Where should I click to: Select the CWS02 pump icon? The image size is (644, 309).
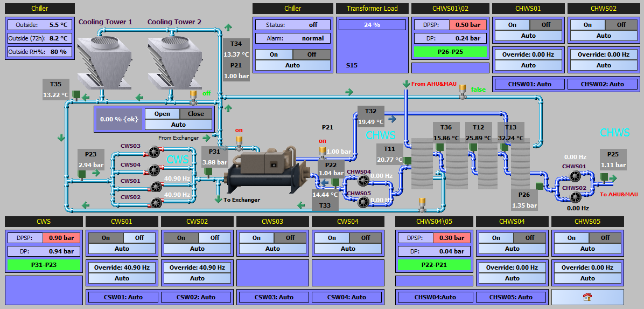tap(155, 202)
